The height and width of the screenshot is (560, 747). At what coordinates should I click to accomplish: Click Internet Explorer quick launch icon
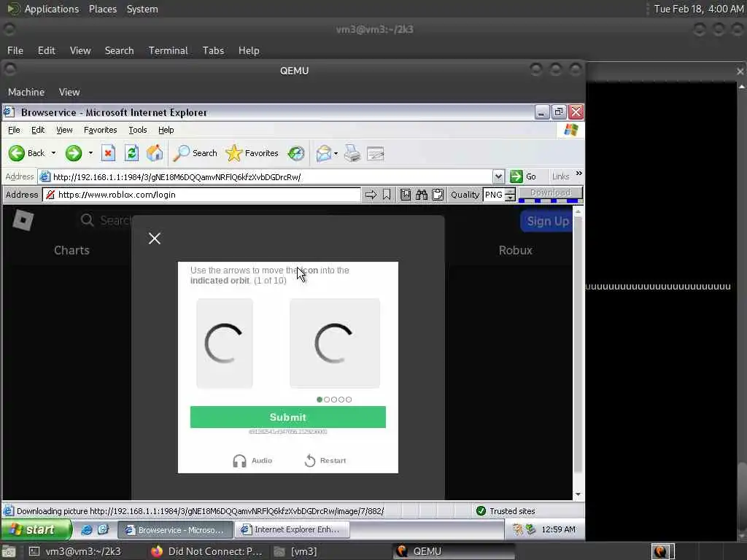(87, 529)
